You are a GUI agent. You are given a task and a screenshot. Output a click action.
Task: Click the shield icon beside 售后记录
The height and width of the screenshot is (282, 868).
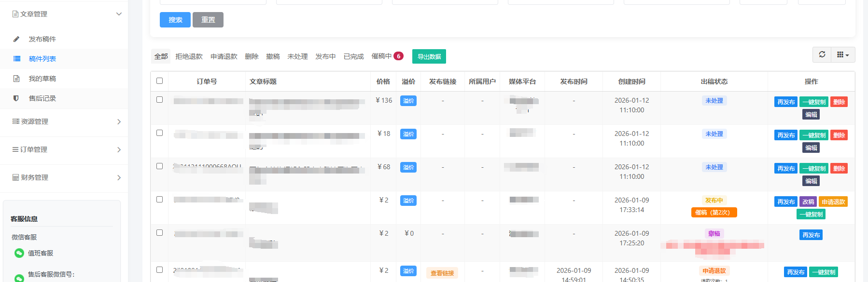tap(16, 98)
